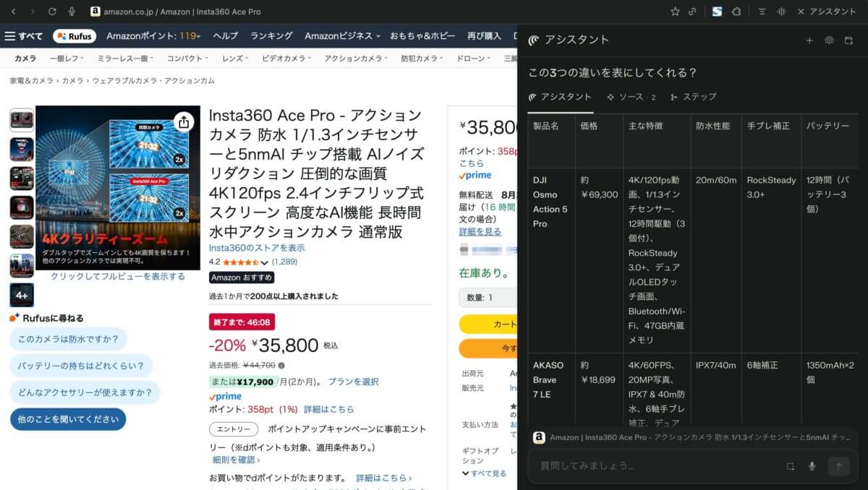Open the Amazon すべて hamburger menu
868x490 pixels.
pyautogui.click(x=24, y=36)
